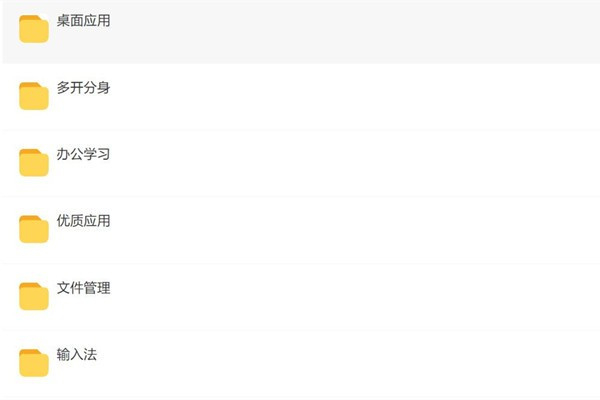Screen dimensions: 600x400
Task: Select the 办公学习 folder icon
Action: 34,163
